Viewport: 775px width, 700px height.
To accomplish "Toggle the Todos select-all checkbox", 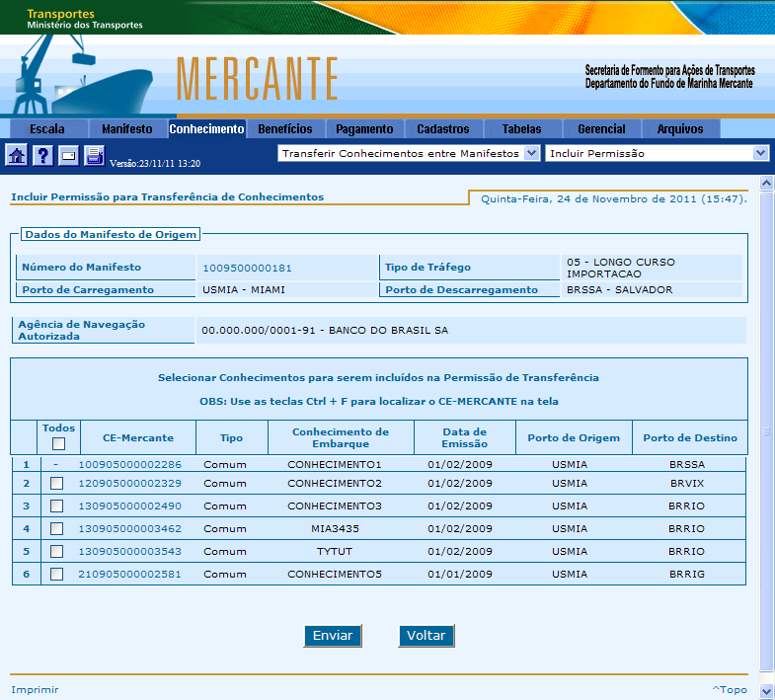I will coord(58,444).
